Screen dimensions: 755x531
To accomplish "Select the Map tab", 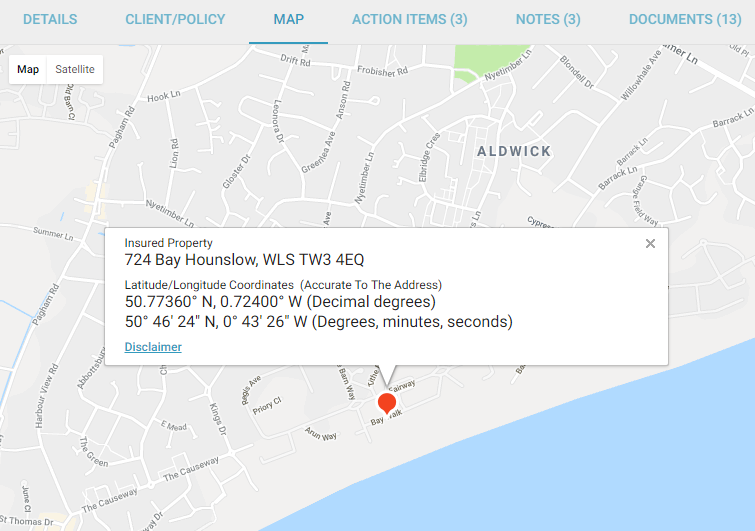I will pos(289,19).
